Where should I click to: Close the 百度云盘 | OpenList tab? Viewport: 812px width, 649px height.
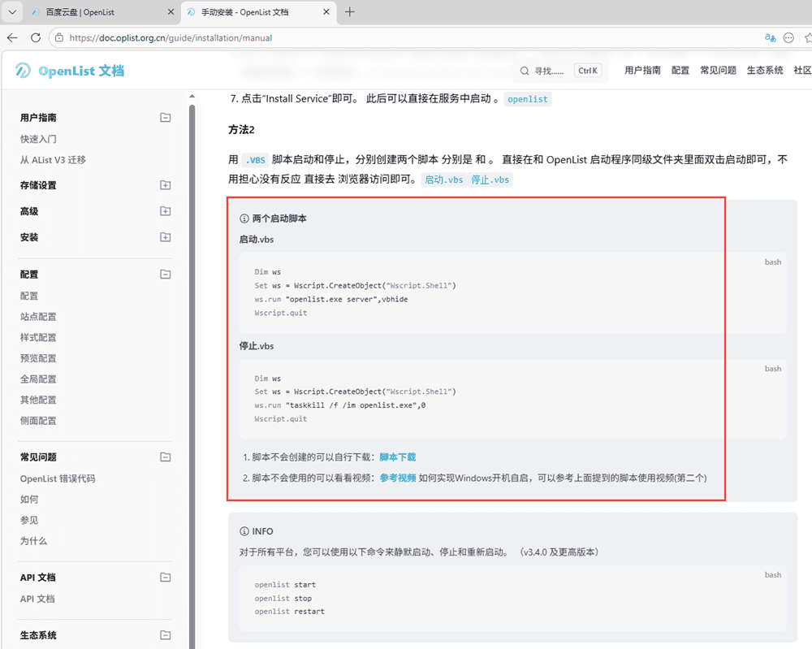coord(171,12)
